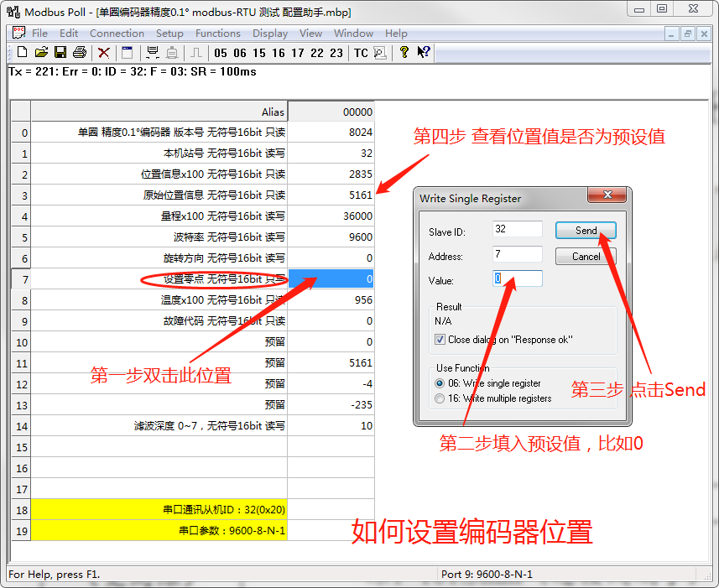The image size is (719, 588).
Task: Close the Write Single Register dialog
Action: point(607,195)
